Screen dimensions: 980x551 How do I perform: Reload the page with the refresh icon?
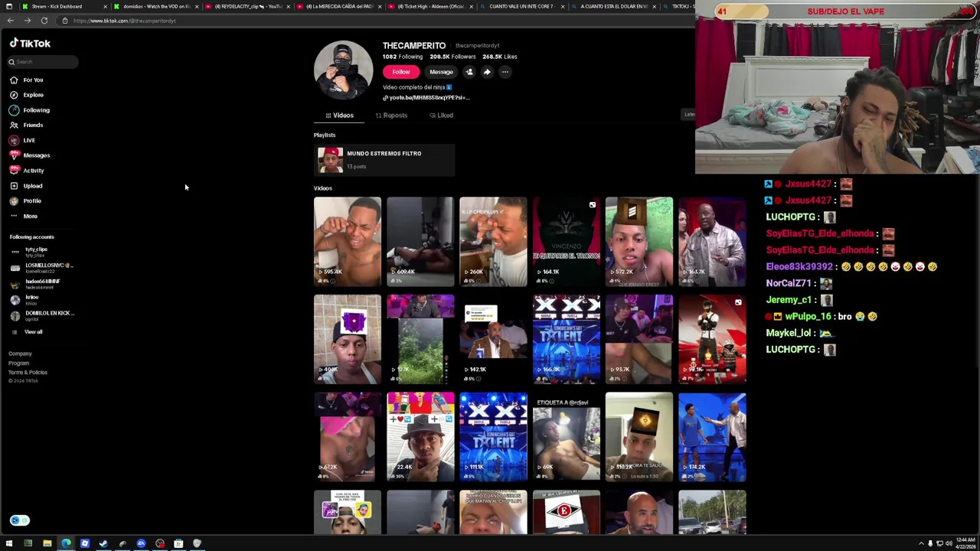pos(44,21)
